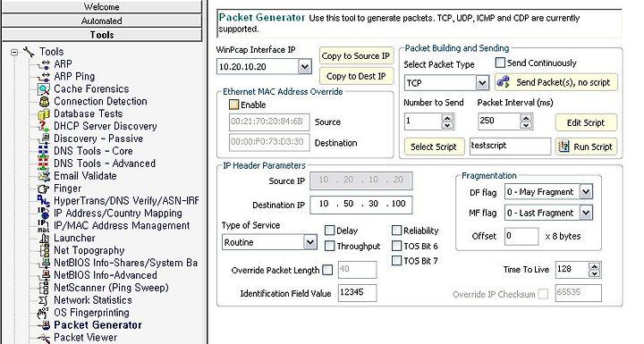644x344 pixels.
Task: Tick the Delay checkbox
Action: tap(329, 231)
